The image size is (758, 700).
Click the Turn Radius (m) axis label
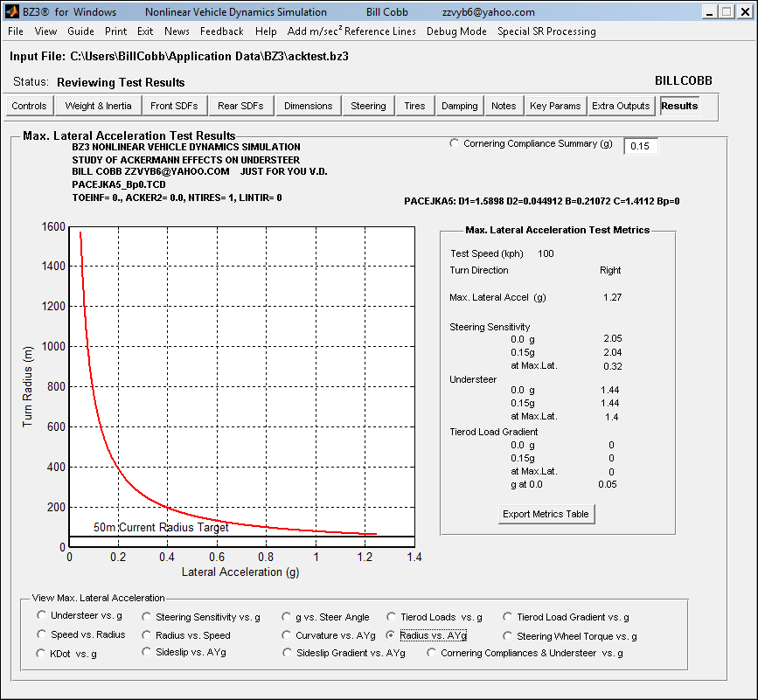(x=28, y=386)
